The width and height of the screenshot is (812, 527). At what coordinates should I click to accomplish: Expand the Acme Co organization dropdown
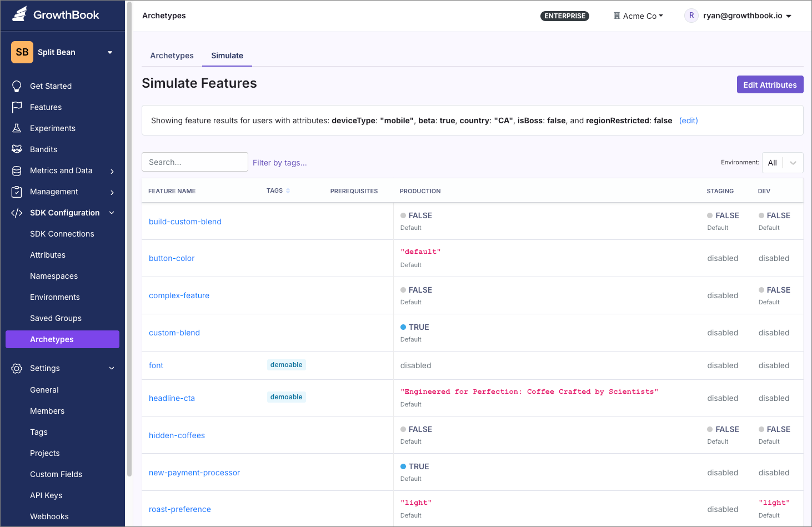click(x=638, y=16)
